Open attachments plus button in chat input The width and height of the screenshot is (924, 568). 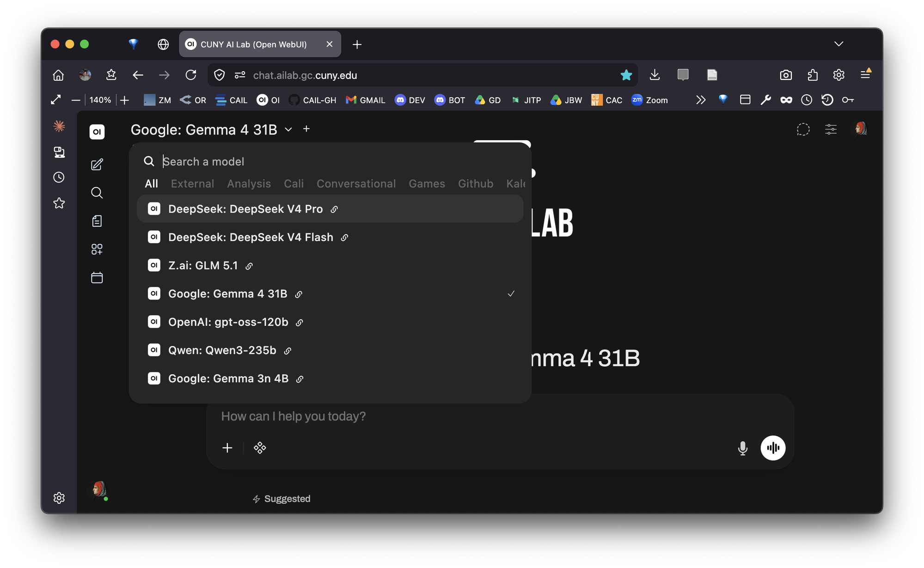click(227, 447)
